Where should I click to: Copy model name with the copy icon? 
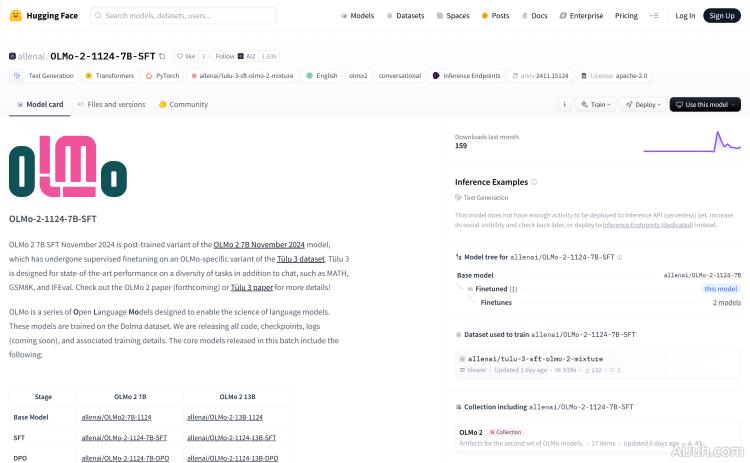(162, 57)
